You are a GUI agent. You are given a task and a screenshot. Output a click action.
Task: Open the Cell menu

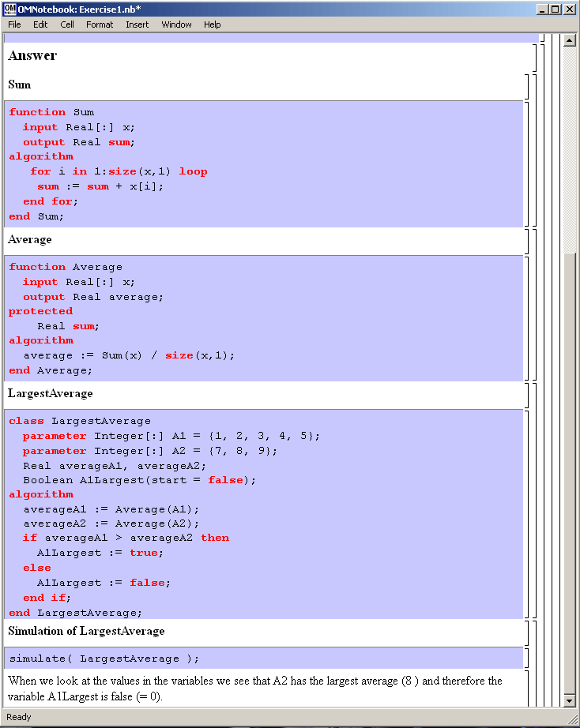click(x=67, y=24)
